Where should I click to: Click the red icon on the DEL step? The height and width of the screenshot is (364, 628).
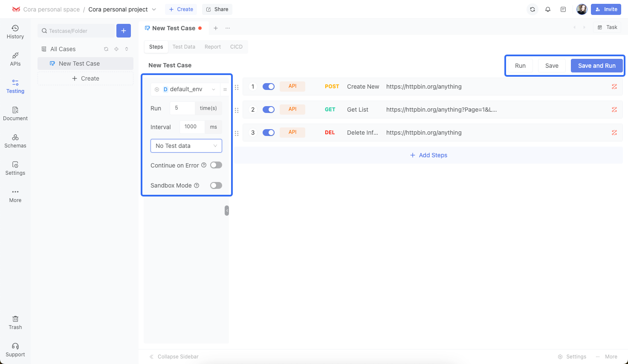pyautogui.click(x=614, y=133)
